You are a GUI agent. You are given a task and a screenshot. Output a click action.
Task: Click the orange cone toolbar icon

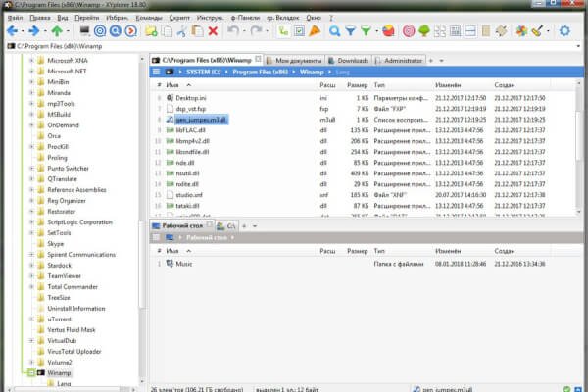[x=315, y=31]
